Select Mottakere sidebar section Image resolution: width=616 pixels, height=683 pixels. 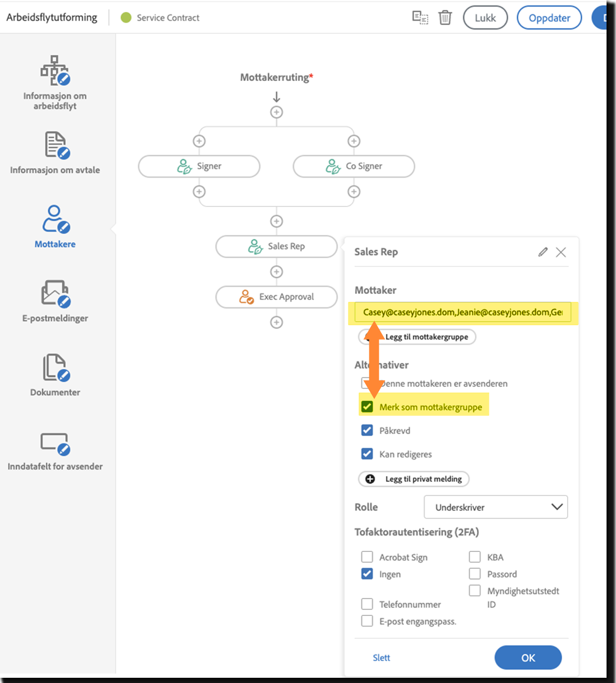coord(55,227)
